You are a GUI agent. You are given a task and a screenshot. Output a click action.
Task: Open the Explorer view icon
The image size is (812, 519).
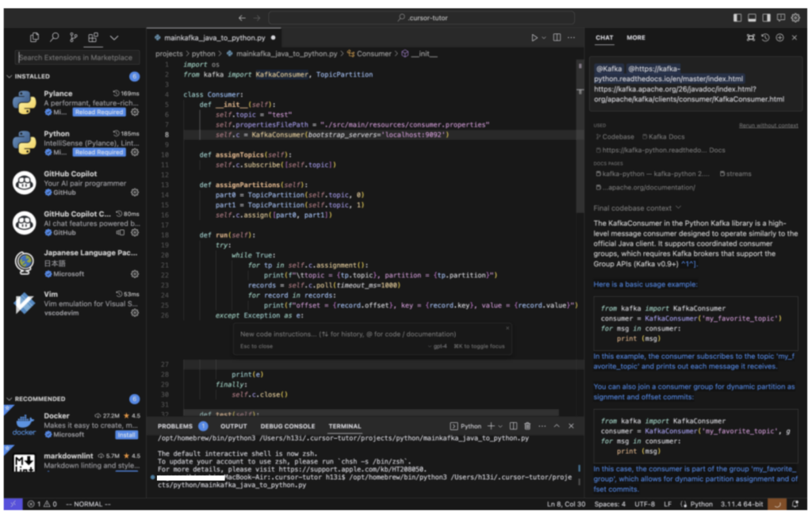click(x=35, y=37)
